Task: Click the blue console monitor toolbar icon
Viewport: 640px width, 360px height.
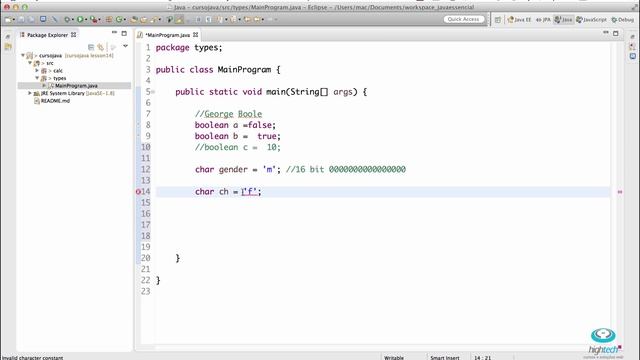Action: tap(43, 19)
